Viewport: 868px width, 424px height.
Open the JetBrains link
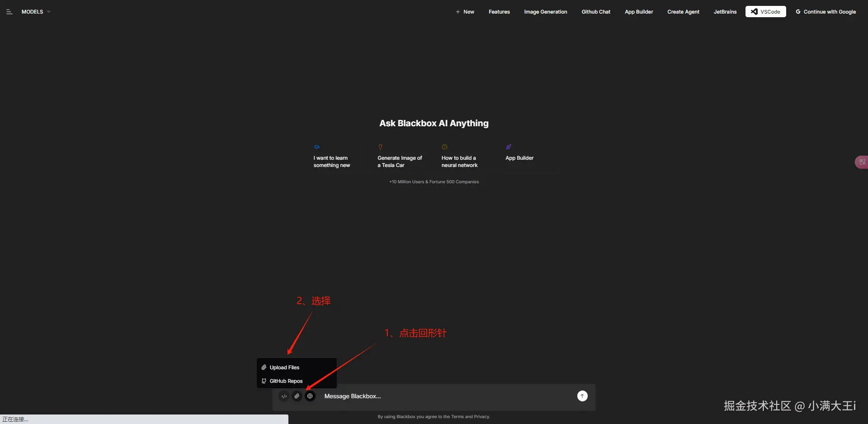click(x=725, y=12)
